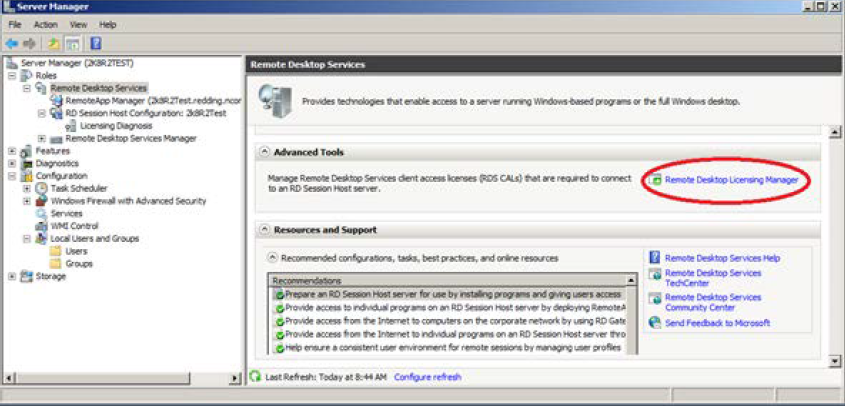Collapse the Roles tree node
845x407 pixels.
[12, 75]
